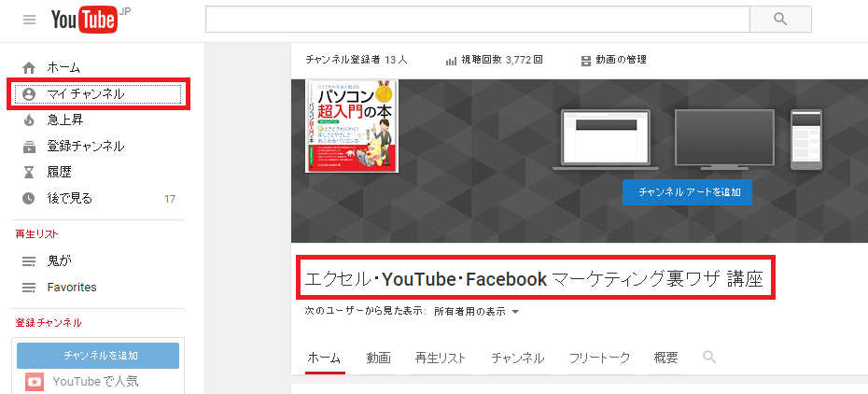Image resolution: width=868 pixels, height=394 pixels.
Task: Click the flame icon for 急上昇
Action: coord(28,120)
